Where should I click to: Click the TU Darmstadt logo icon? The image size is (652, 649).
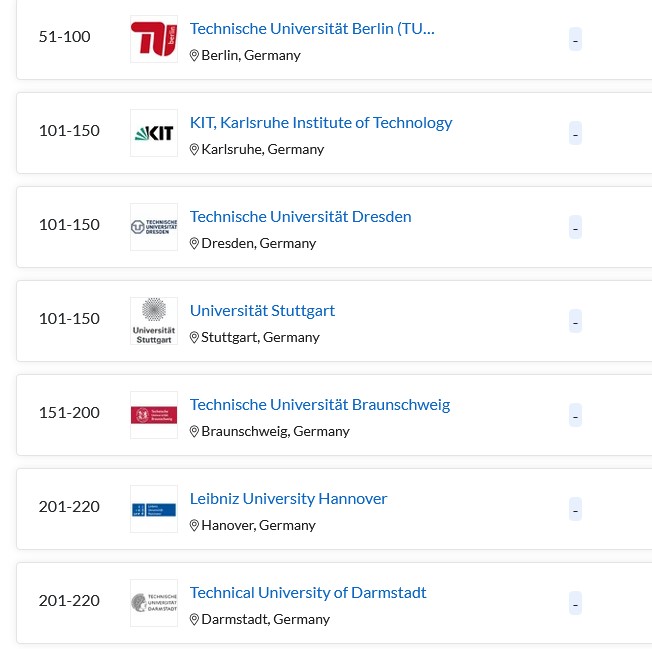[154, 603]
